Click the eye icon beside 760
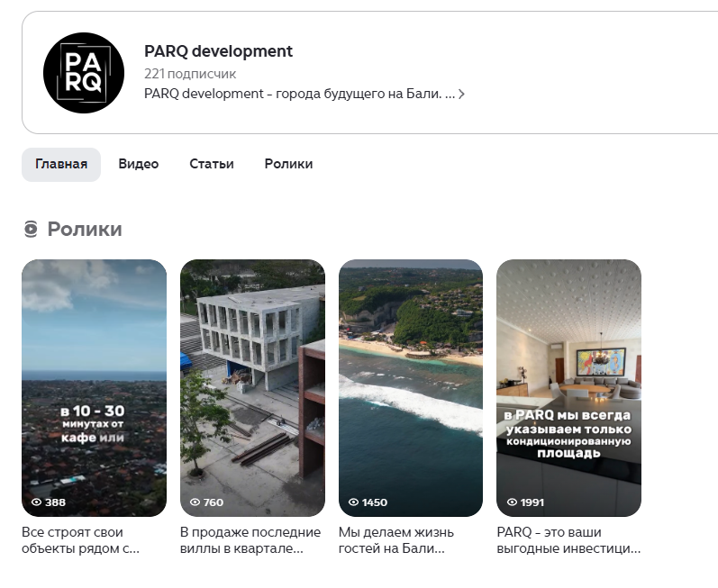Image resolution: width=718 pixels, height=588 pixels. (x=195, y=502)
